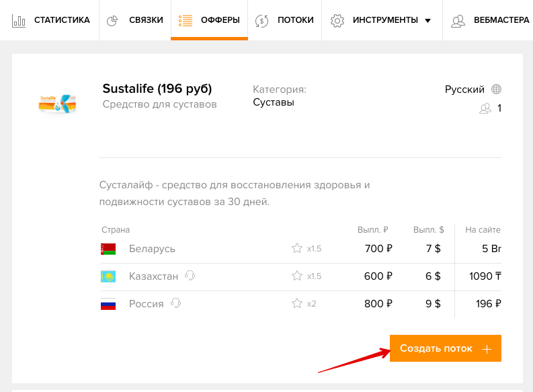
Task: Click the x2 multiplier in the Россия row
Action: coord(311,304)
